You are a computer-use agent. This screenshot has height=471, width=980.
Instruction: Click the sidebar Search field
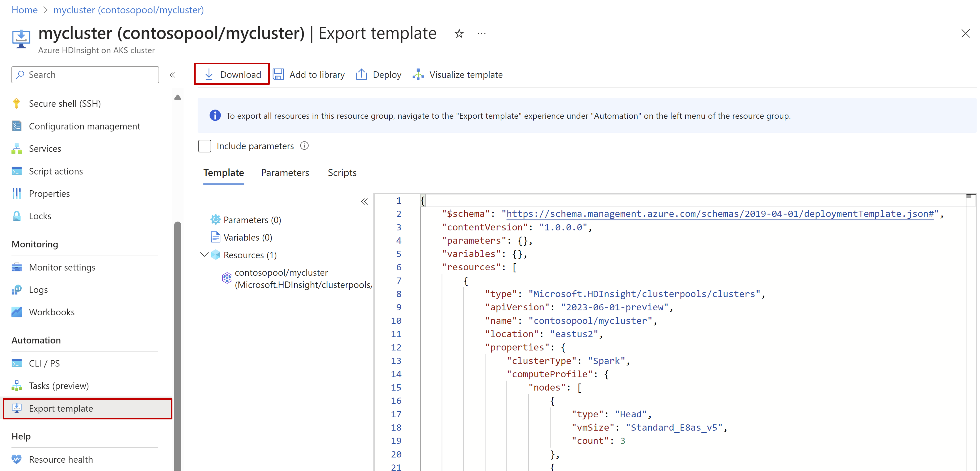click(85, 75)
